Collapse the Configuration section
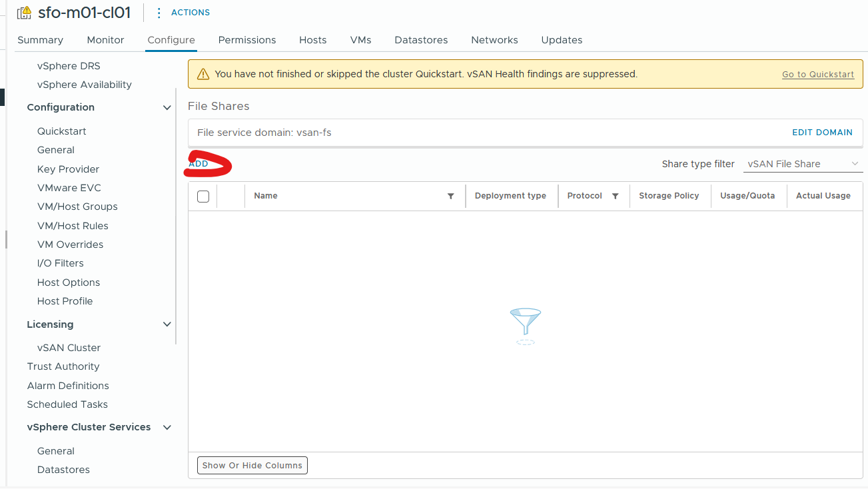 [x=167, y=108]
